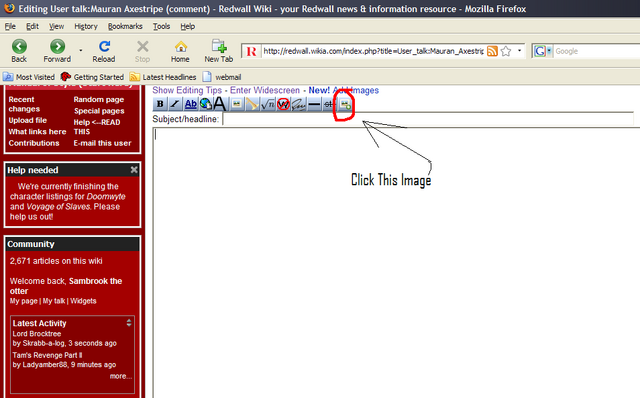The width and height of the screenshot is (640, 398).
Task: Insert horizontal line toolbar icon
Action: tap(314, 104)
